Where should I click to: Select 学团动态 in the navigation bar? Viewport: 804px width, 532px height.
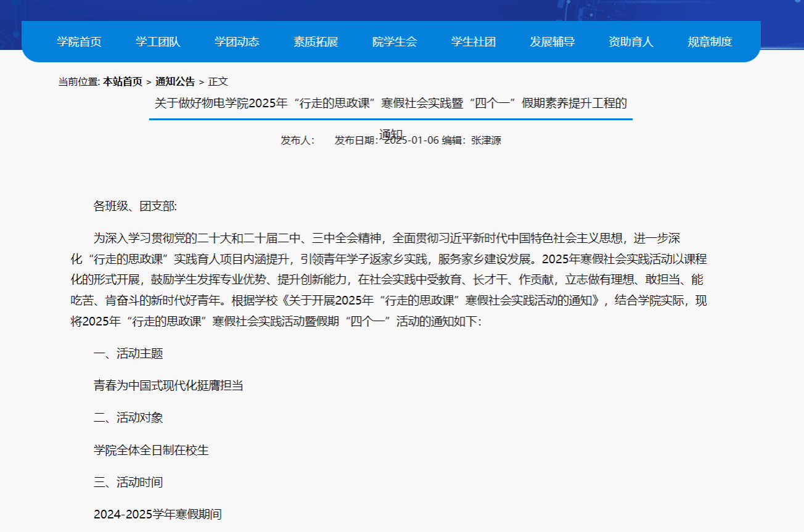click(237, 42)
